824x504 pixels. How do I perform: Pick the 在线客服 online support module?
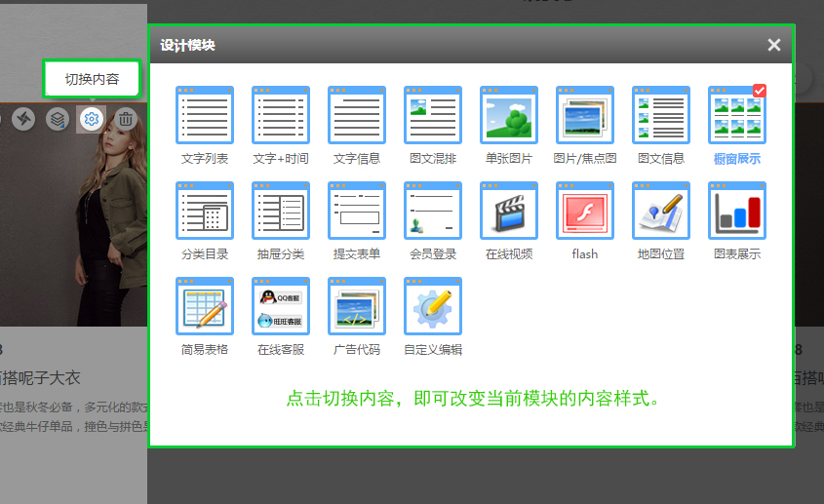click(x=281, y=307)
